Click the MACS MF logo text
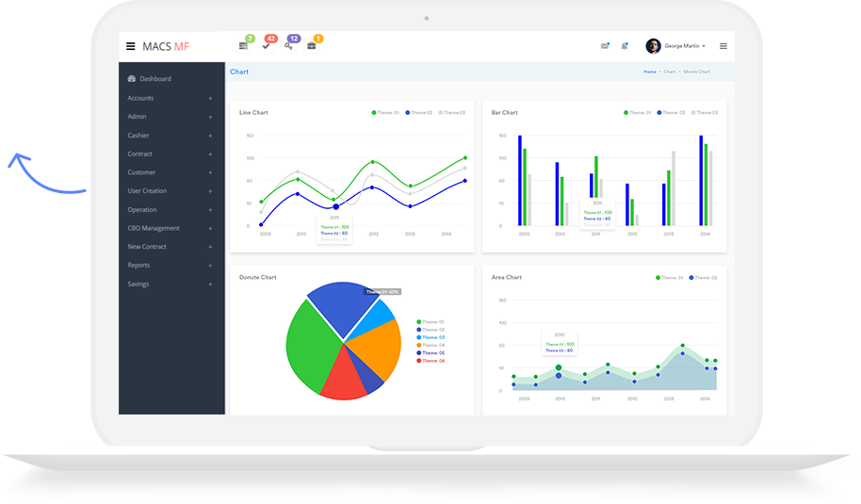Image resolution: width=861 pixels, height=504 pixels. [x=166, y=46]
